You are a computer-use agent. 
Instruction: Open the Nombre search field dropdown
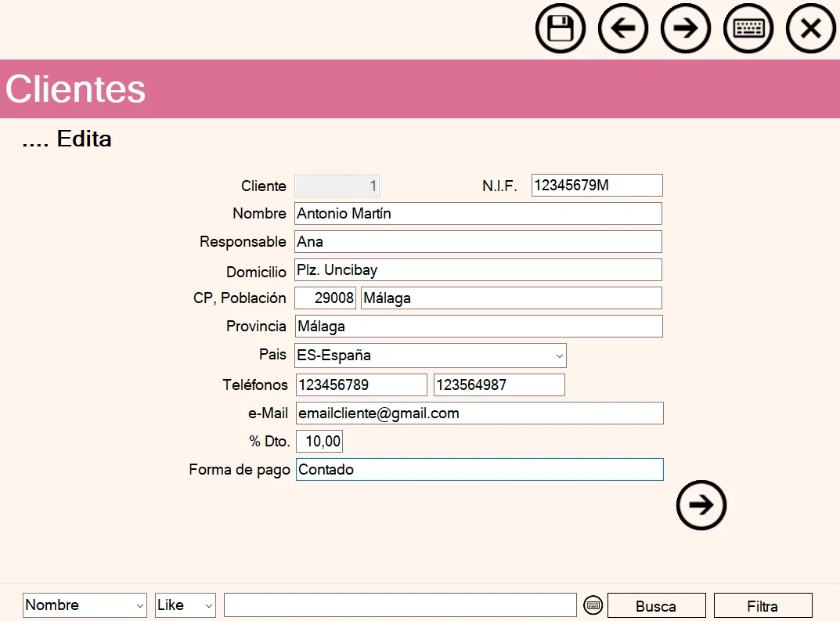140,605
